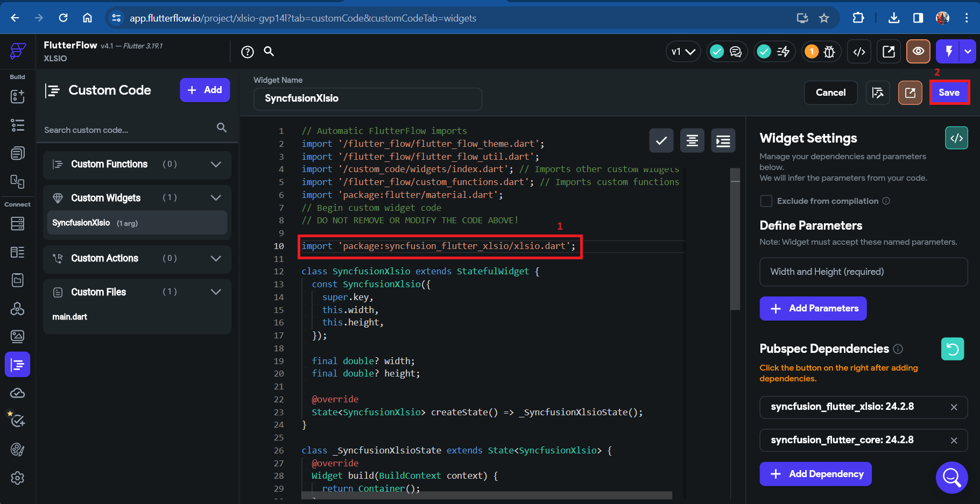The image size is (980, 504).
Task: Click the green view boilerplate code icon
Action: (x=956, y=138)
